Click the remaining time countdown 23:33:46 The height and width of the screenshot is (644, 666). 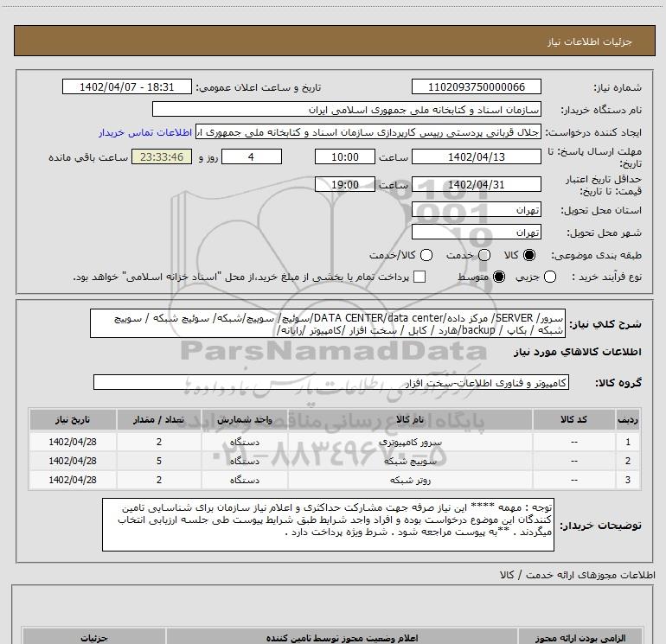pyautogui.click(x=162, y=156)
